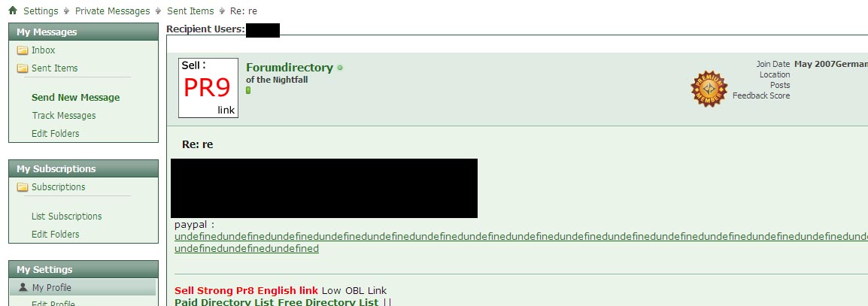Open Sent Items in breadcrumb
Image resolution: width=868 pixels, height=306 pixels.
pyautogui.click(x=190, y=11)
